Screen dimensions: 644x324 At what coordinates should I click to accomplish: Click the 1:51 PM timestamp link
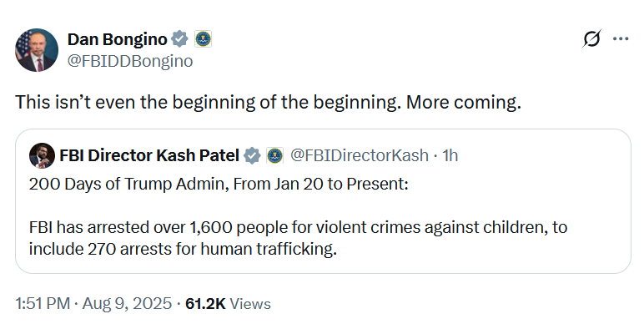tap(43, 304)
